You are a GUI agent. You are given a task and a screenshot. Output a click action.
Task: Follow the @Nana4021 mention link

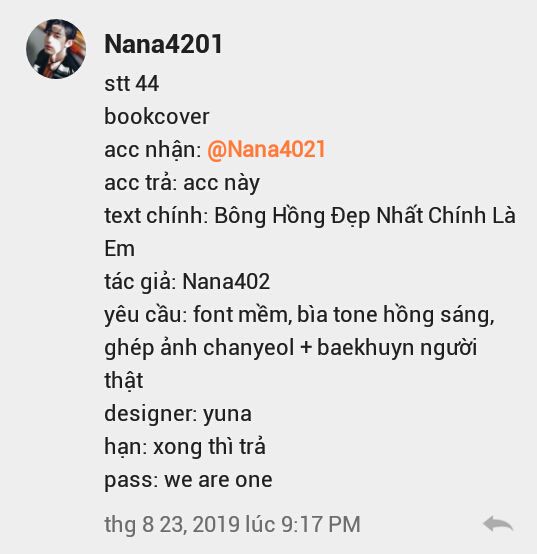266,149
